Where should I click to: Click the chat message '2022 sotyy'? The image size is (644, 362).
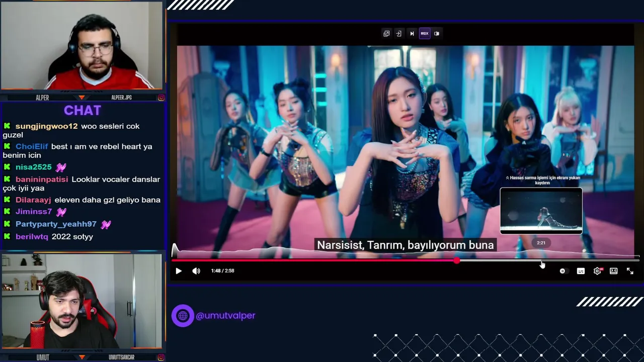point(72,237)
